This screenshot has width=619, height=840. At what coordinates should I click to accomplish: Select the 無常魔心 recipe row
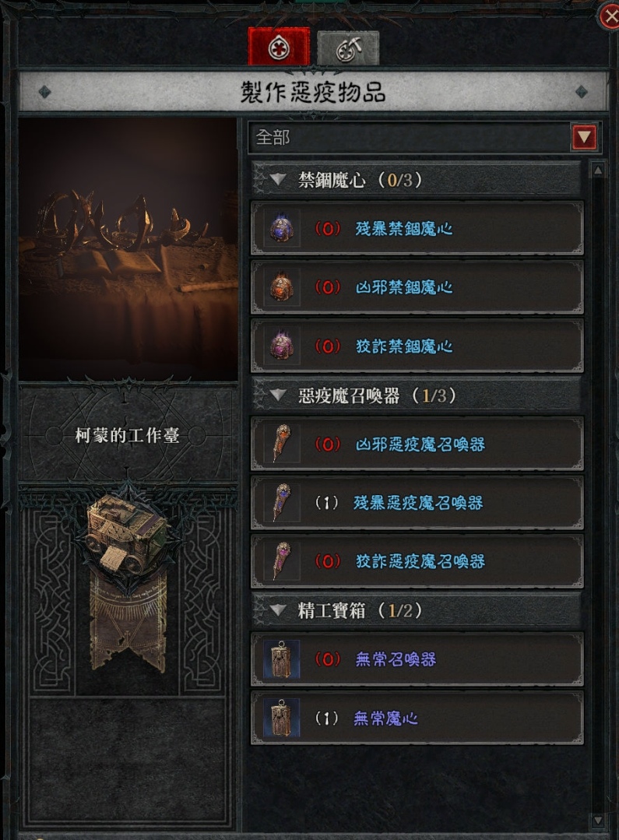(417, 718)
